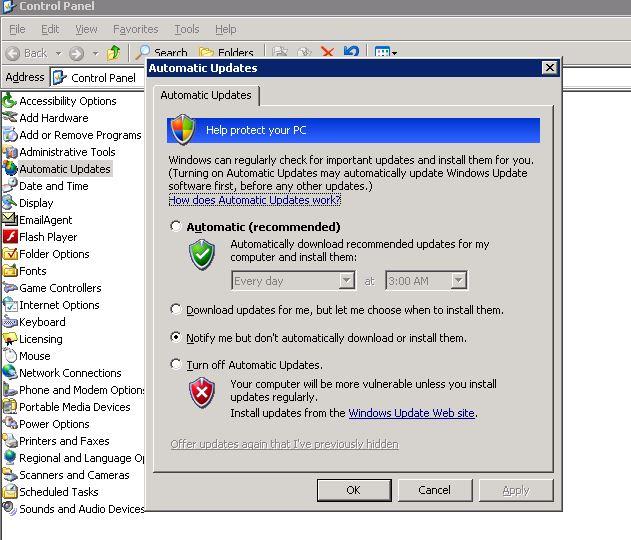Viewport: 631px width, 540px height.
Task: Select the Automatic Updates dialog tab
Action: click(206, 95)
